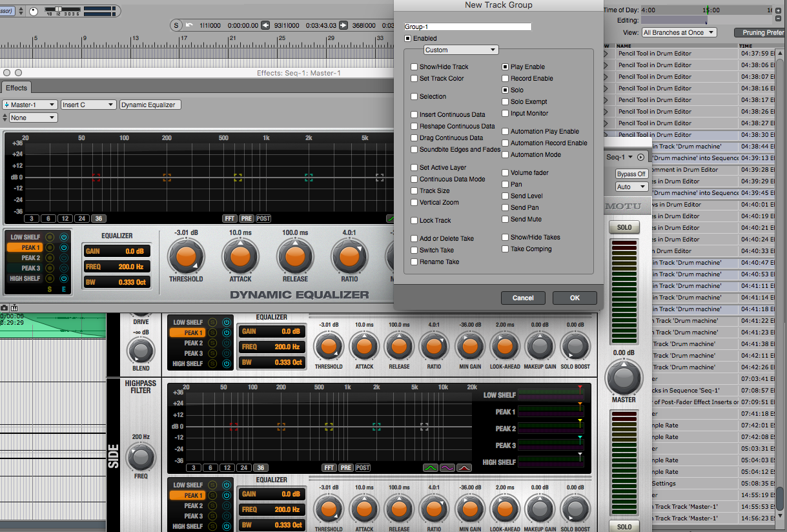Open the Insert C dropdown

tap(88, 105)
